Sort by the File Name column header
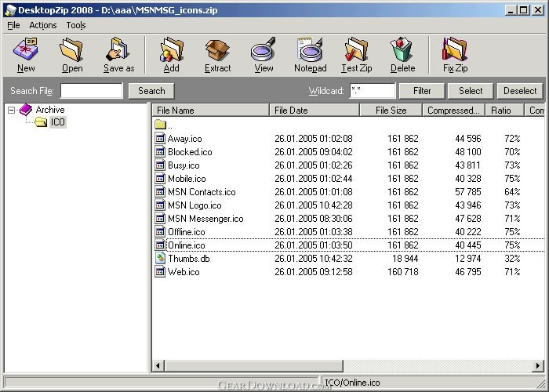Screen dimensions: 549x392 click(211, 111)
